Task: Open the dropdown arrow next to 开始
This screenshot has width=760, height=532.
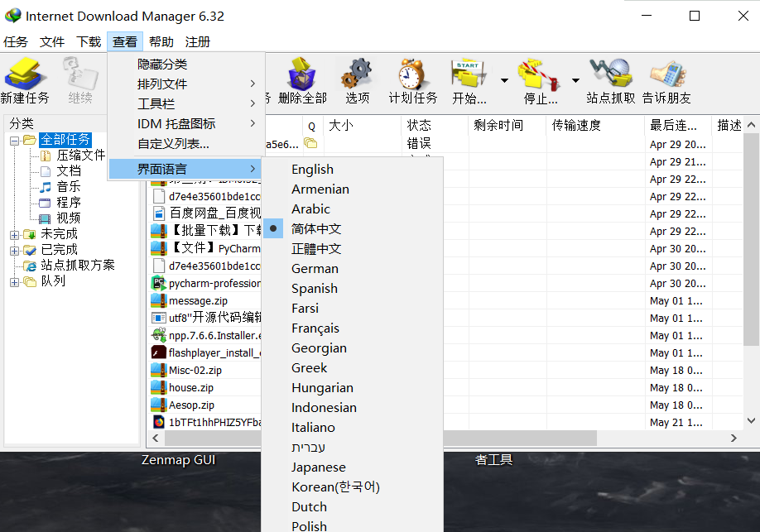Action: tap(504, 81)
